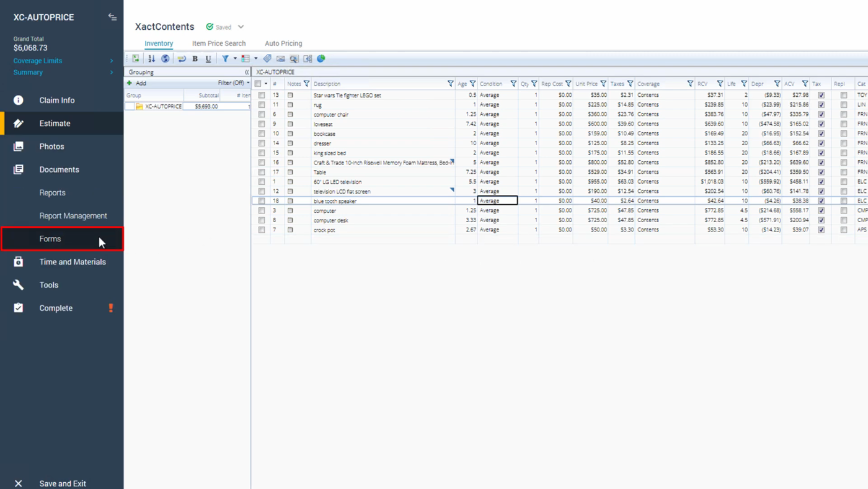Screen dimensions: 868x489
Task: Click the RCV column header
Action: coord(702,84)
